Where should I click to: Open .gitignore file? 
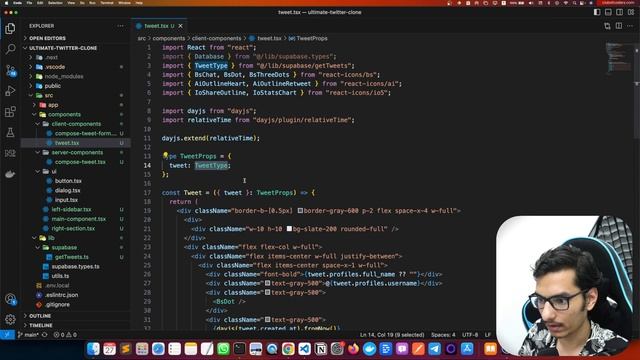click(x=76, y=304)
